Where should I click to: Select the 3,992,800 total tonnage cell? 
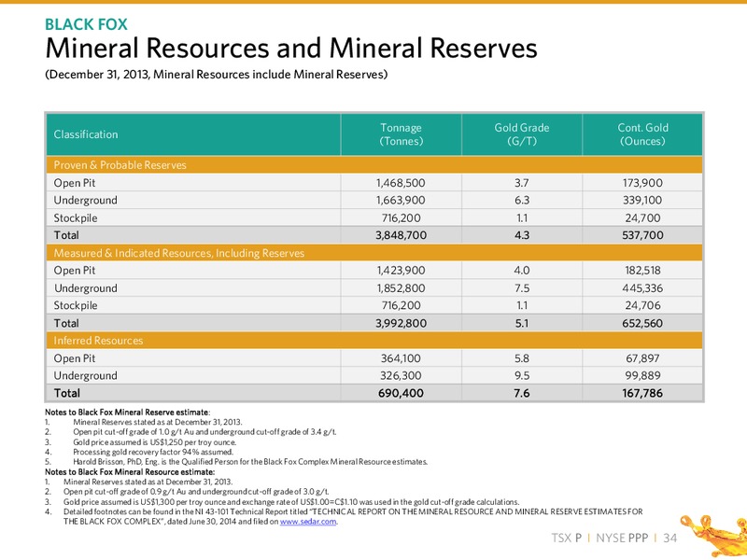click(401, 323)
